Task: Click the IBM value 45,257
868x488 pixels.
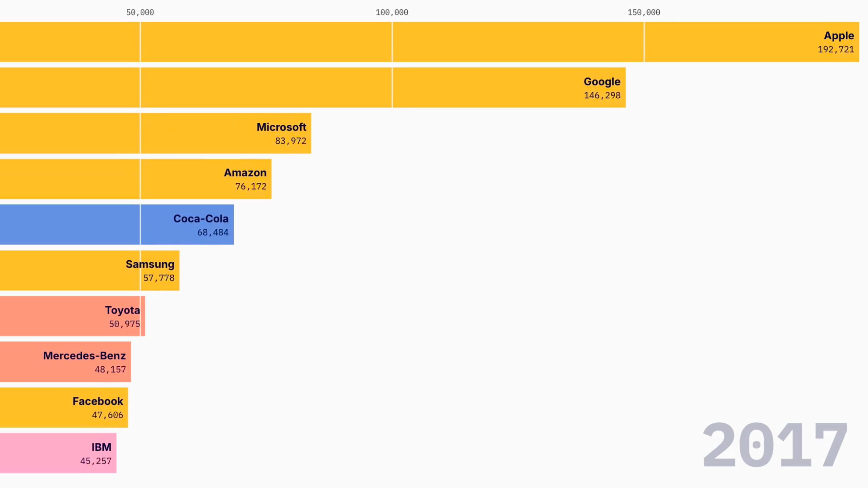Action: (x=95, y=461)
